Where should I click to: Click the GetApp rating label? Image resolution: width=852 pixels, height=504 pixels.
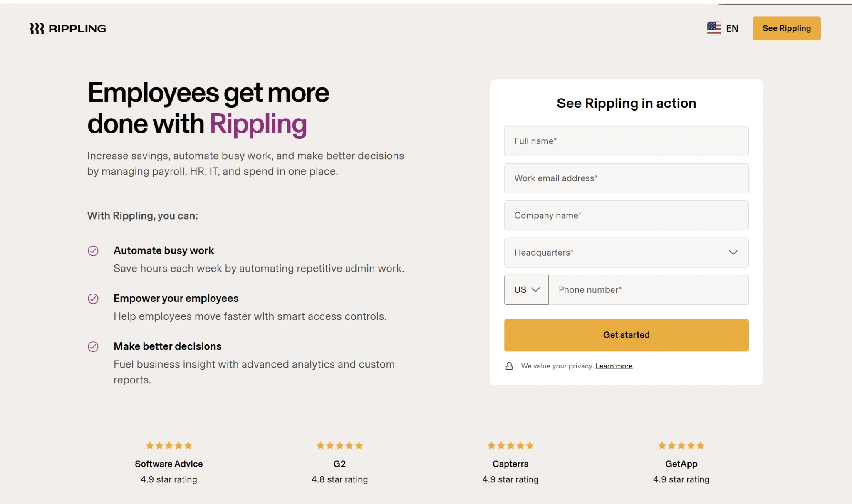pyautogui.click(x=681, y=464)
